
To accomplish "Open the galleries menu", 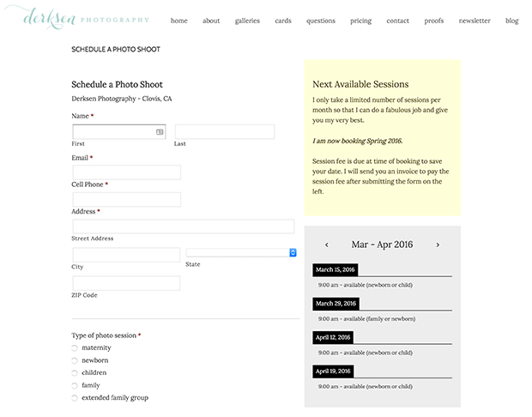I will [x=247, y=21].
